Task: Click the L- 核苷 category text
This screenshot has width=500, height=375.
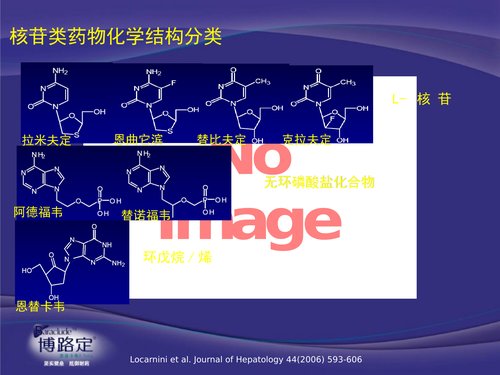Action: click(x=421, y=99)
